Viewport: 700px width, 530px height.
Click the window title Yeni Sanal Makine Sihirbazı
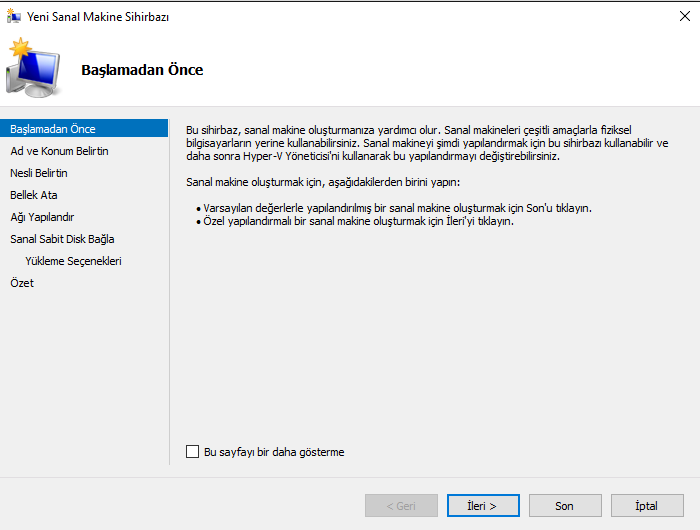[98, 17]
